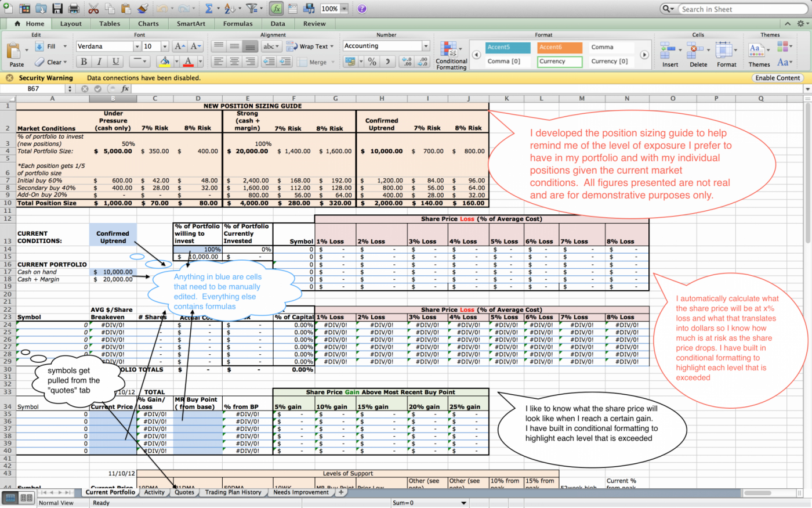This screenshot has width=812, height=508.
Task: Toggle Italic formatting button
Action: [100, 62]
